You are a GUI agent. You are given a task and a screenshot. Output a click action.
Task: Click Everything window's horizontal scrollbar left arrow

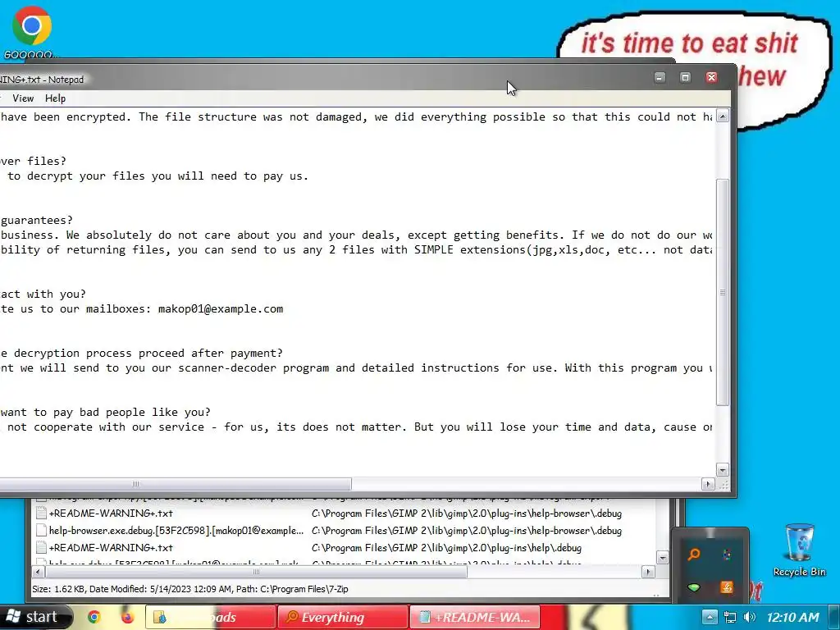point(38,572)
